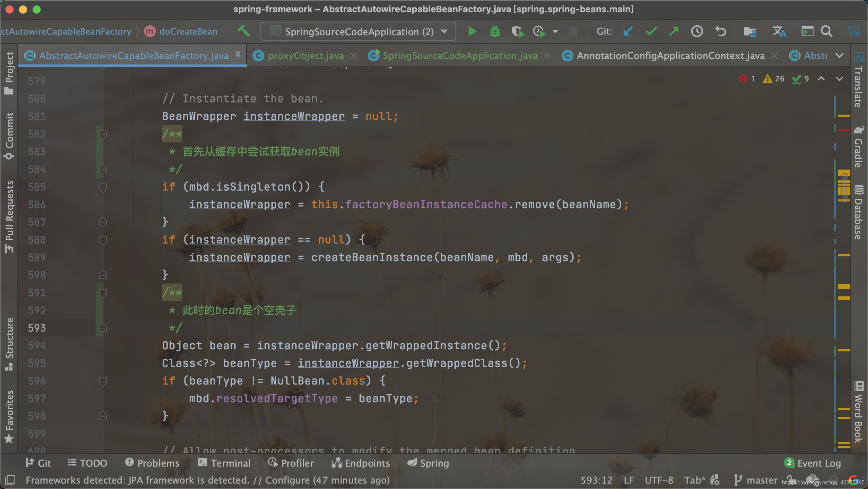
Task: Click the Translate toolbar icon
Action: click(x=779, y=32)
